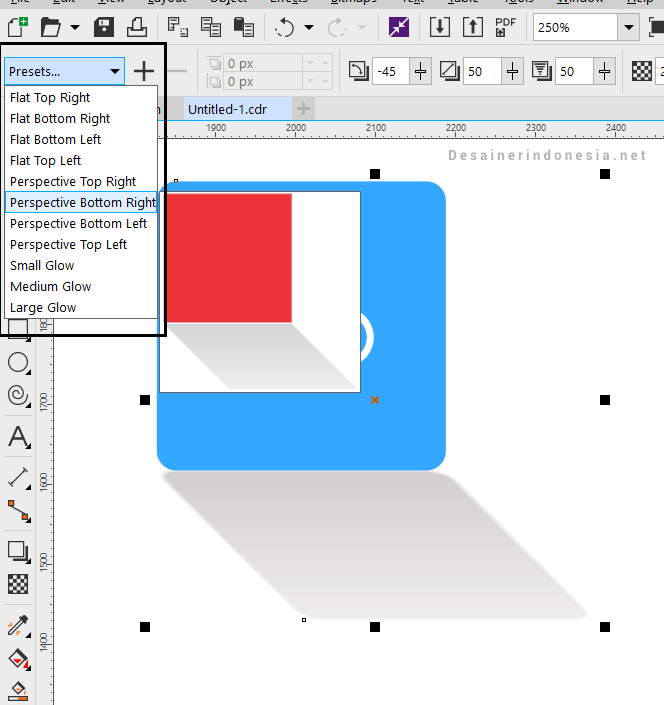
Task: Click Publish to PDF icon
Action: 506,27
